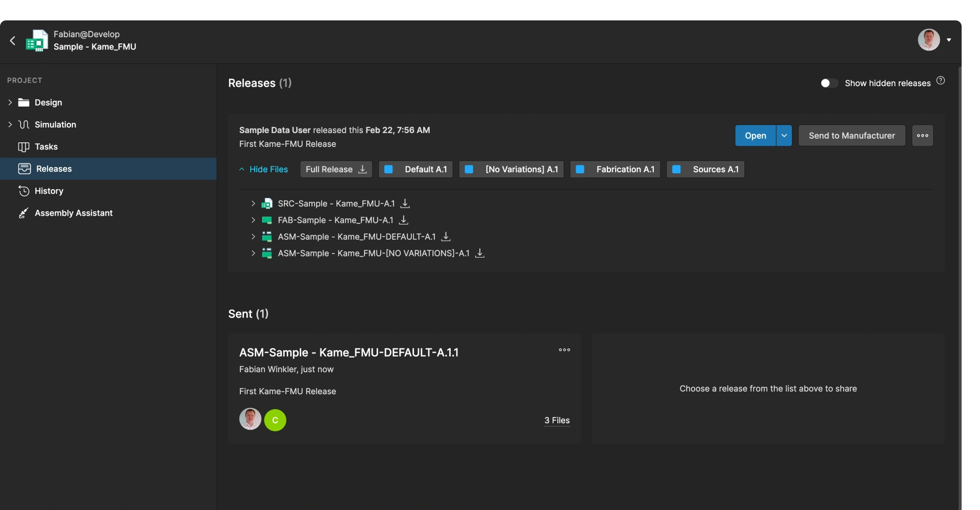The image size is (980, 510).
Task: Open the dropdown next to Open button
Action: [x=784, y=136]
